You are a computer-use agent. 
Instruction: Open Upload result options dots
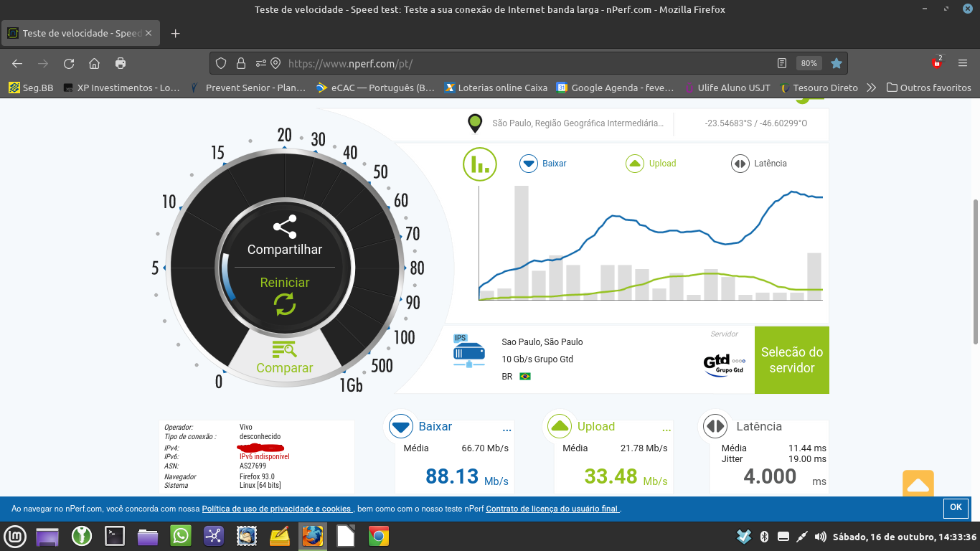pyautogui.click(x=666, y=430)
